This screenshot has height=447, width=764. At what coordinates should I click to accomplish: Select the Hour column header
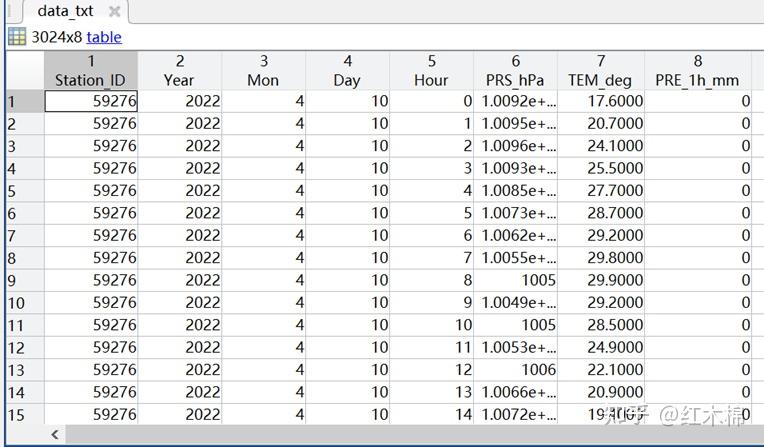(x=431, y=71)
